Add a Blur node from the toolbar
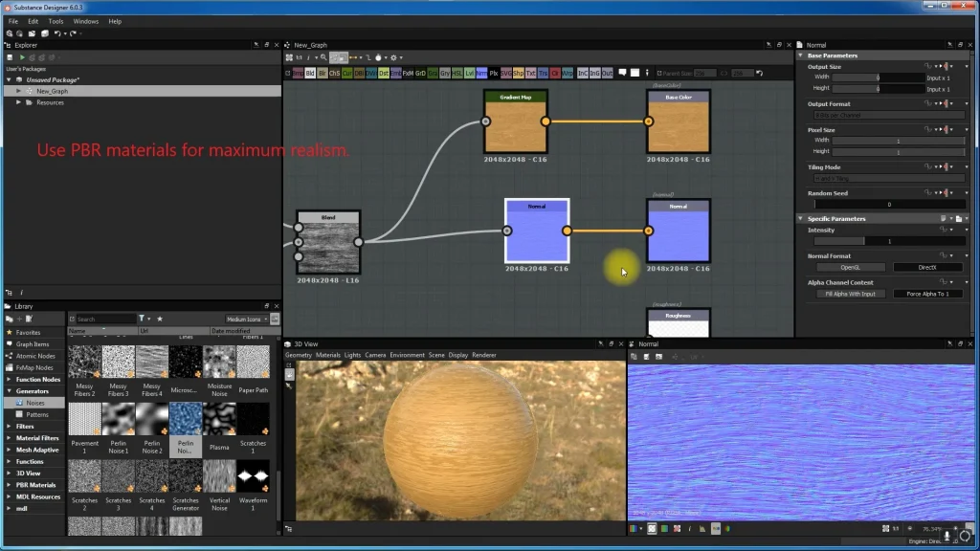Image resolution: width=980 pixels, height=551 pixels. (x=323, y=73)
